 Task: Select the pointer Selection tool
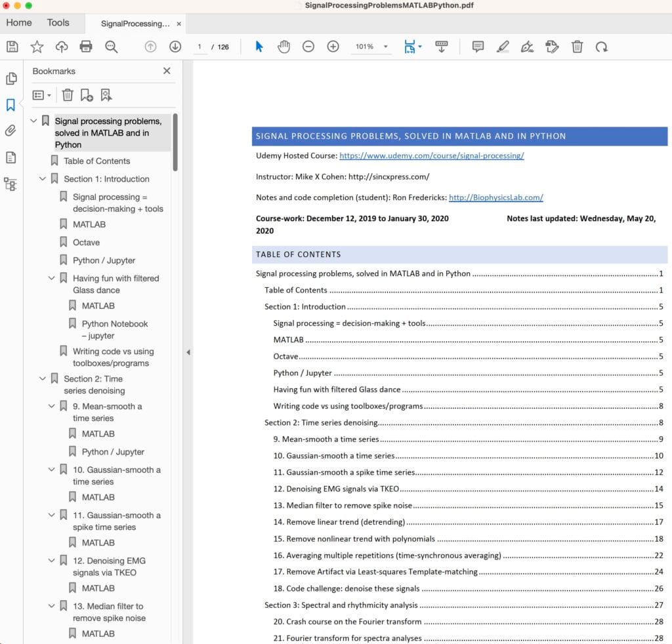pos(259,47)
